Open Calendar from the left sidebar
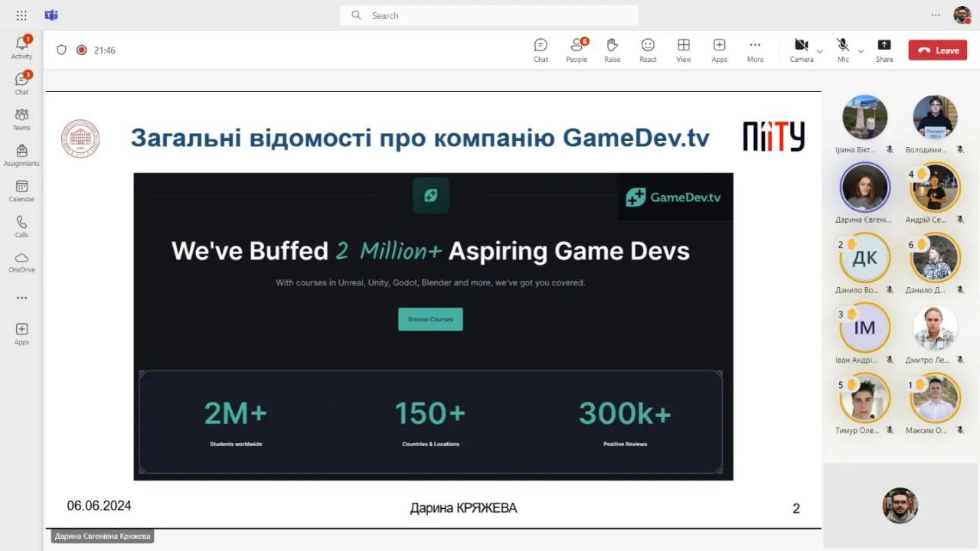 pos(21,191)
